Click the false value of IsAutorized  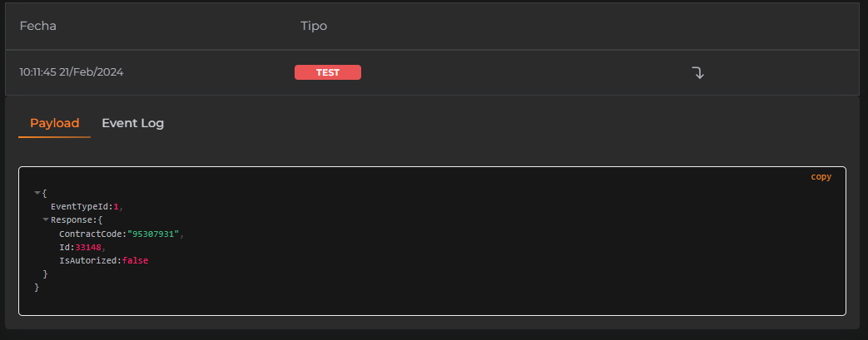[135, 260]
